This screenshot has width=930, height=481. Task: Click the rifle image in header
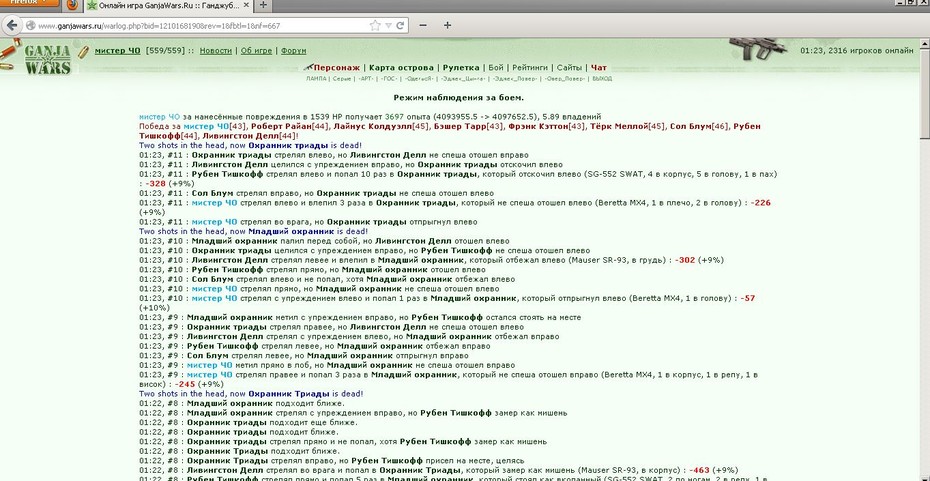click(757, 48)
